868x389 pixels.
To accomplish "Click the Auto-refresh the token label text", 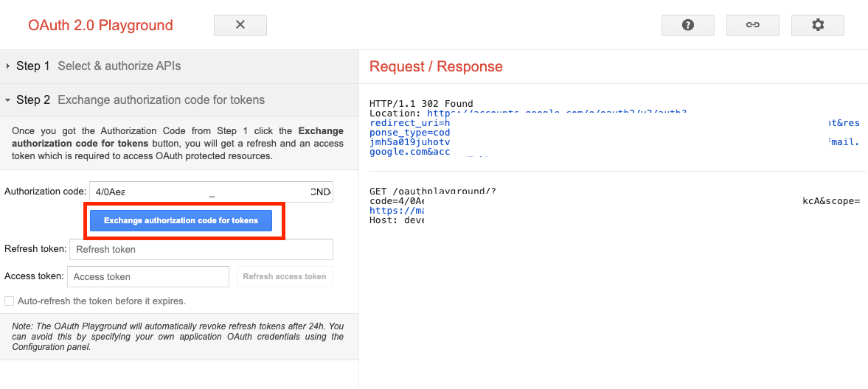I will (x=102, y=301).
